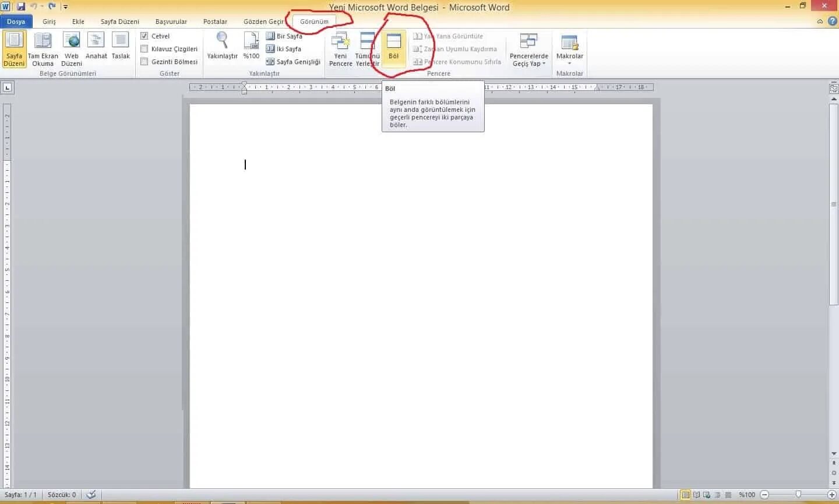Screen dimensions: 839x504
Task: Toggle ruler button above vertical scrollbar
Action: 834,89
